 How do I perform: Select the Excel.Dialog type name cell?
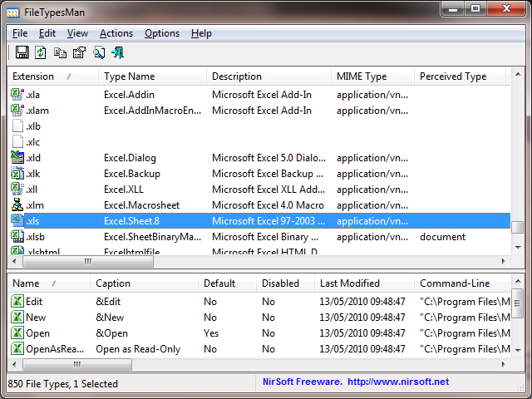tap(130, 158)
